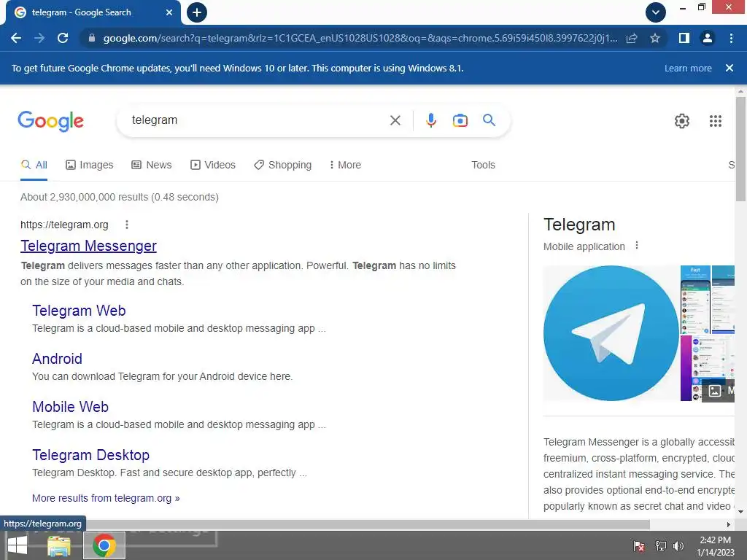
Task: Go to Google home via logo
Action: pos(50,121)
